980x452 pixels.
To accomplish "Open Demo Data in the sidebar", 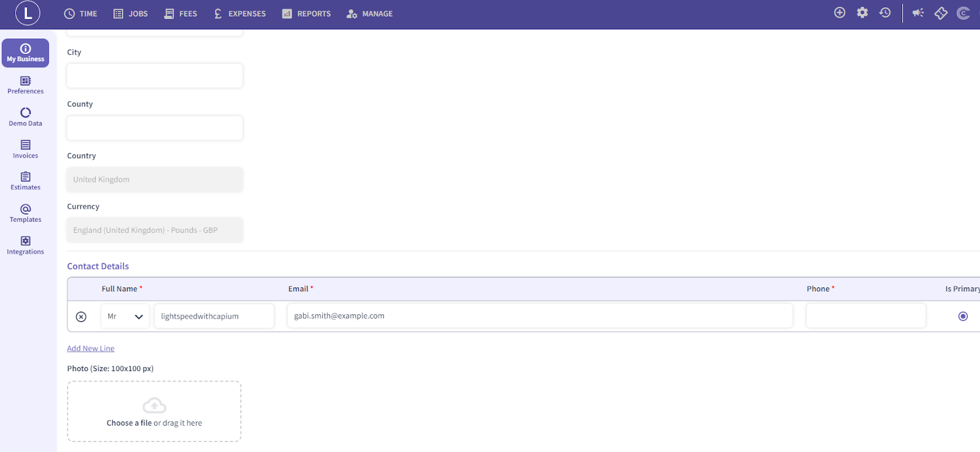I will (26, 117).
